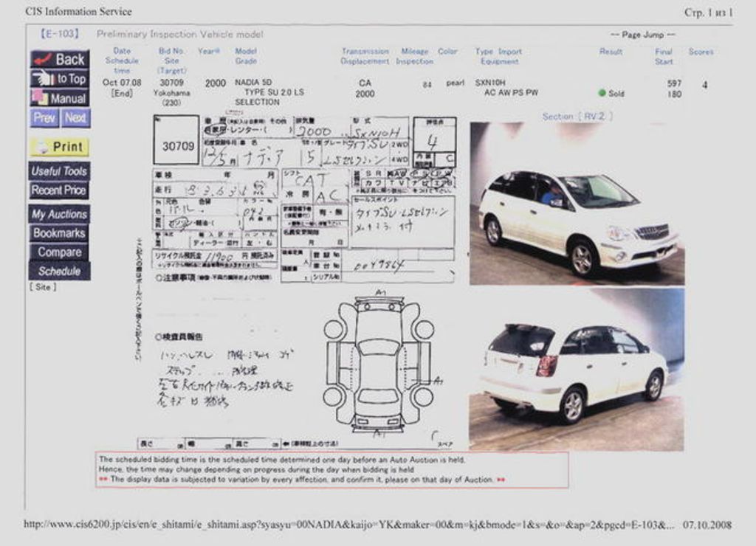Click the 'NADIA 5D' model text
756x546 pixels.
click(x=254, y=83)
